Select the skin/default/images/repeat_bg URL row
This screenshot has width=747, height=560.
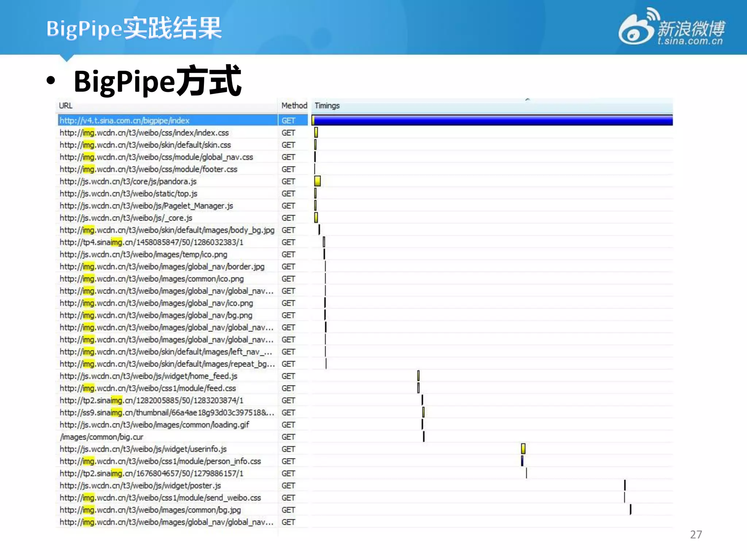coord(167,364)
